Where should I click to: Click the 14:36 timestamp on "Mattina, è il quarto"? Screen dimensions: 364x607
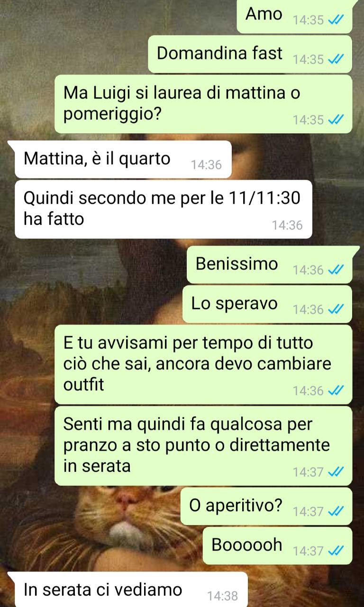tap(206, 165)
